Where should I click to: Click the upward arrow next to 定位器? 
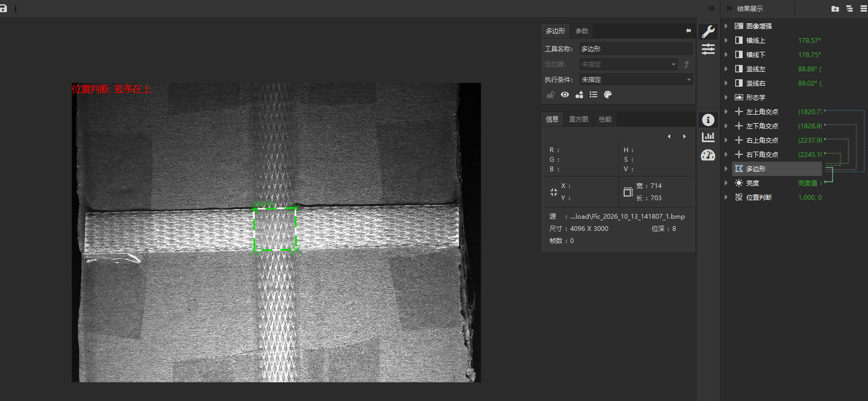[687, 64]
